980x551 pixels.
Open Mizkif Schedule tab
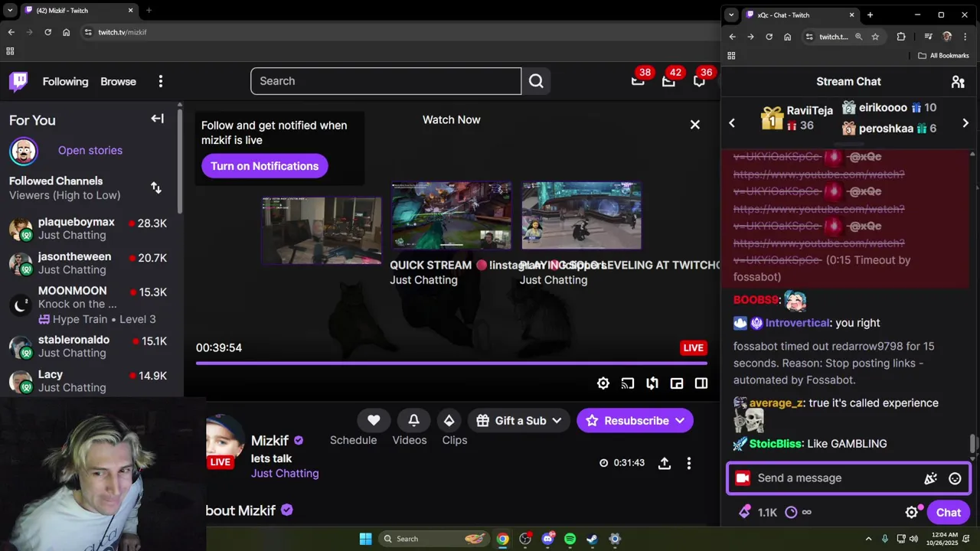click(x=353, y=440)
